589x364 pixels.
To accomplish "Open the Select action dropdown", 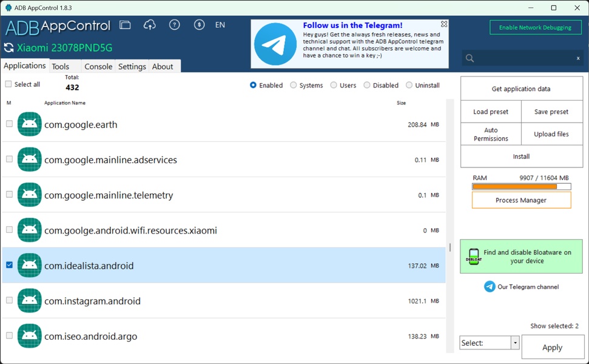I will click(515, 343).
